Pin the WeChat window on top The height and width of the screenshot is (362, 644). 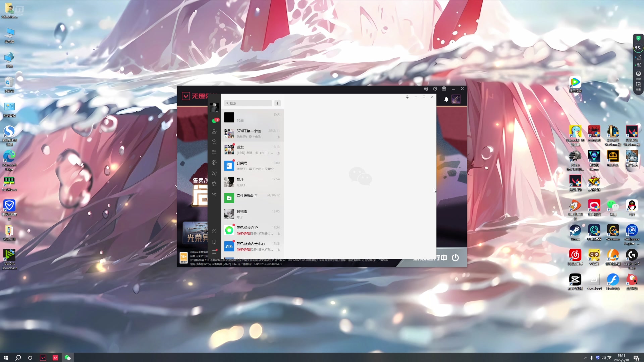[407, 97]
